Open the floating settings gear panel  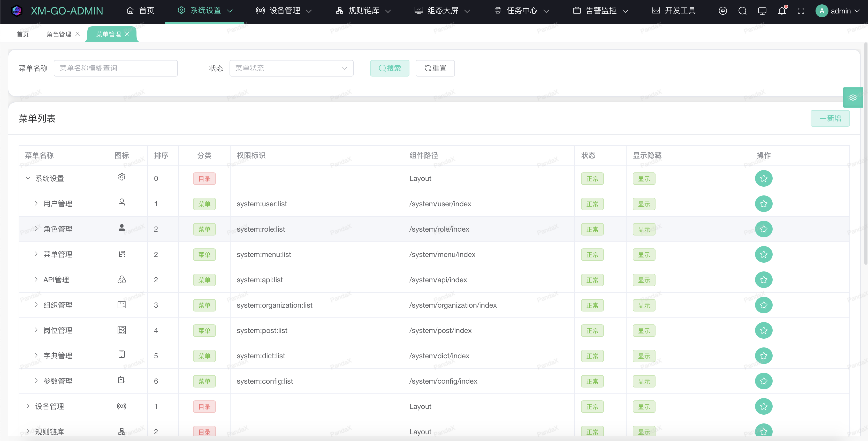coord(853,97)
